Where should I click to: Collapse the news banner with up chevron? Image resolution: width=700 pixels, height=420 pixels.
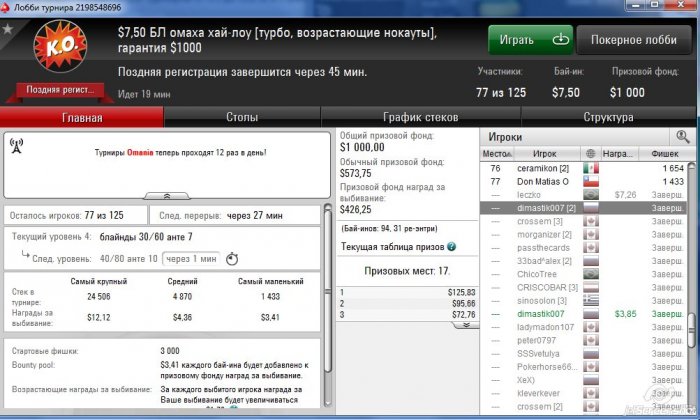tap(167, 196)
